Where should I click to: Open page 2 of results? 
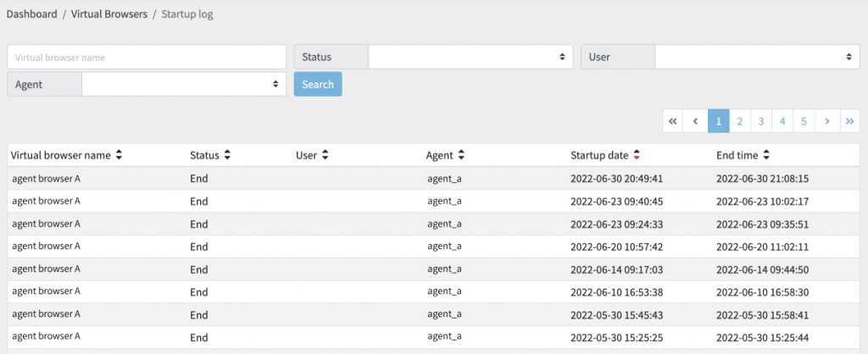pos(739,121)
